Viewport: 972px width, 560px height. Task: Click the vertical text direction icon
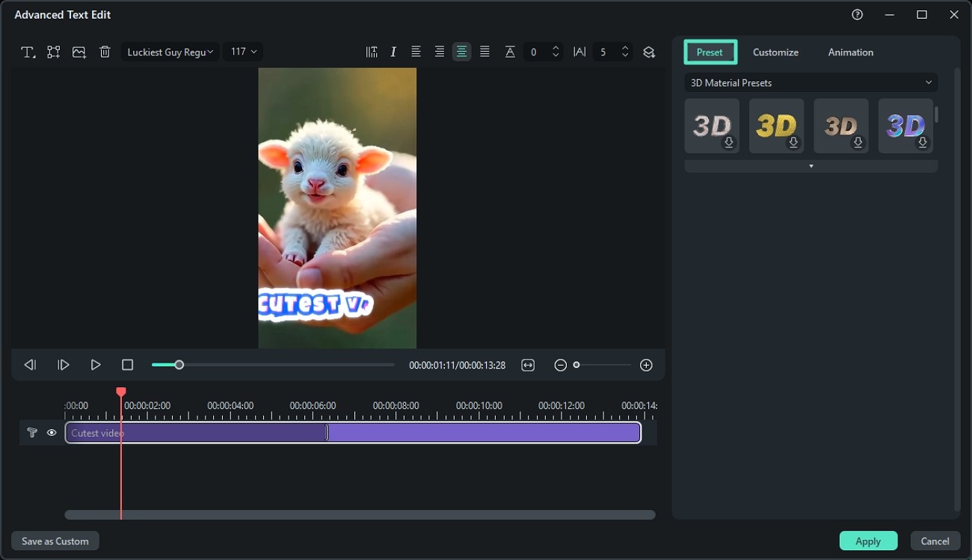tap(372, 52)
